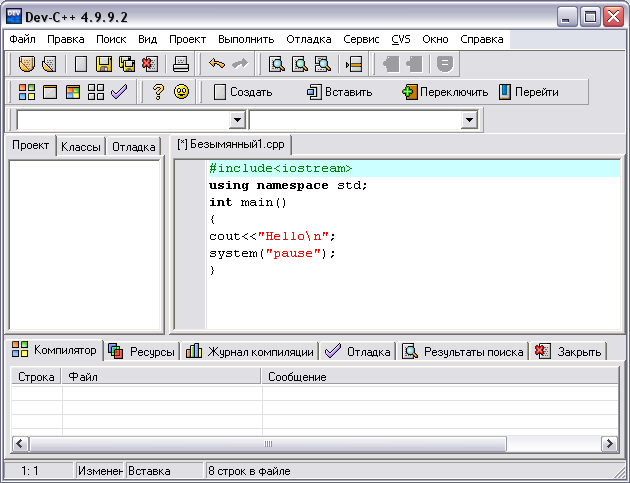Screen dimensions: 630x483
Task: Click the Перейти toolbar button
Action: (x=529, y=92)
